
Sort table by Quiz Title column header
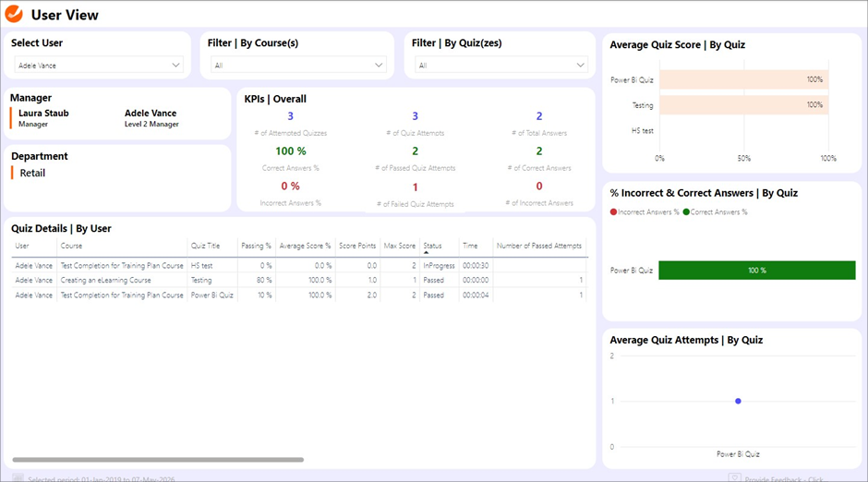click(206, 247)
